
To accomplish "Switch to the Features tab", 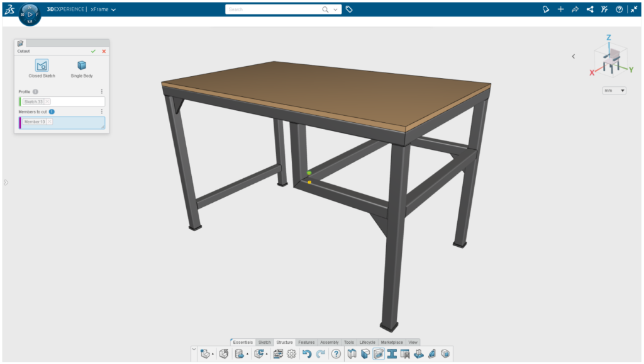I will [306, 342].
